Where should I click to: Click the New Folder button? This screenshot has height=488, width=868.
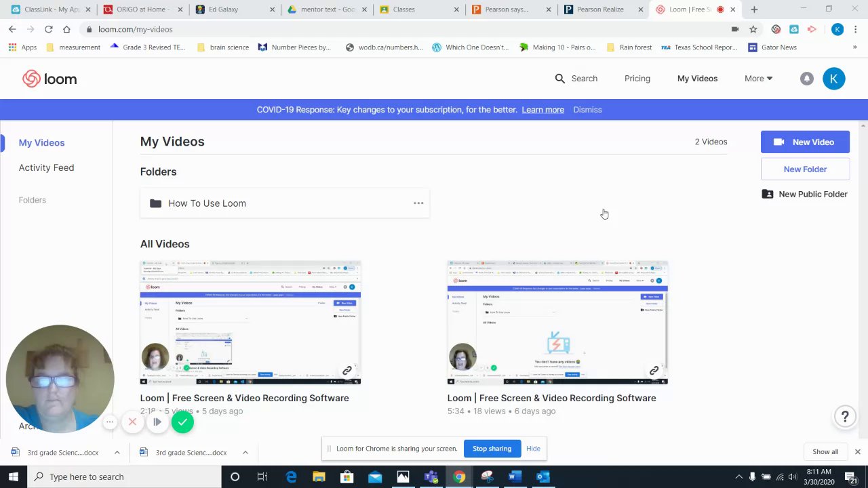pyautogui.click(x=805, y=169)
